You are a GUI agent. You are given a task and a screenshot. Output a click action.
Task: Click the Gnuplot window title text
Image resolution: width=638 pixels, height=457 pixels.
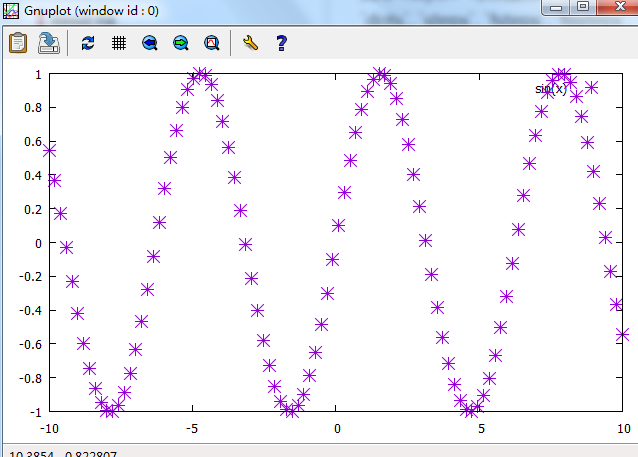(92, 11)
